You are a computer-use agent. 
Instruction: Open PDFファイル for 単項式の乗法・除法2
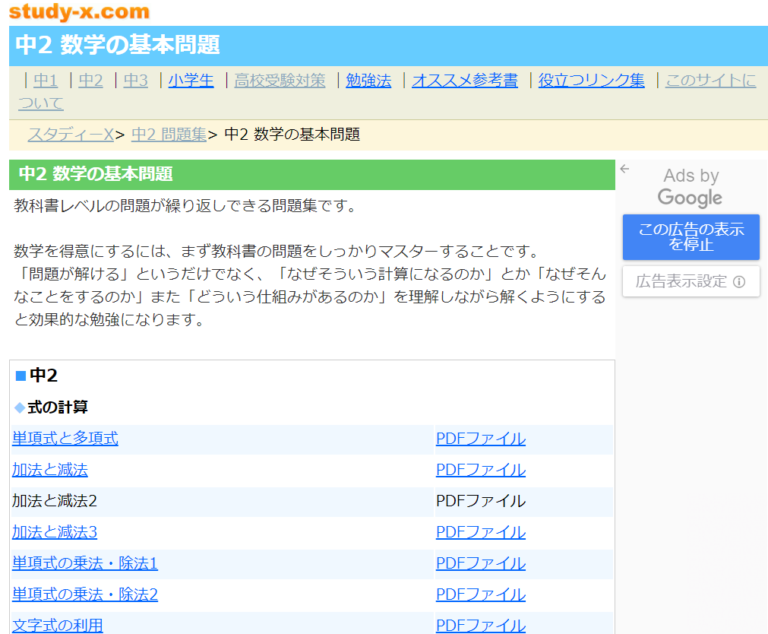481,595
